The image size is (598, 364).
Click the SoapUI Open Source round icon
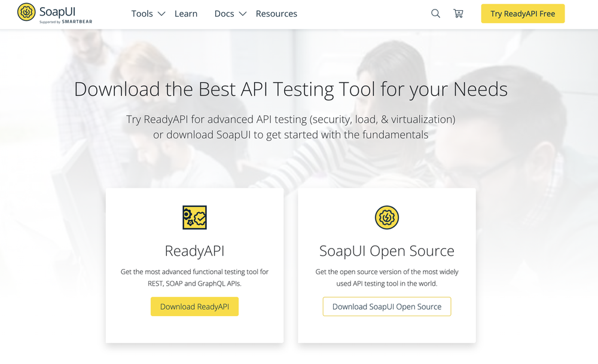click(386, 218)
